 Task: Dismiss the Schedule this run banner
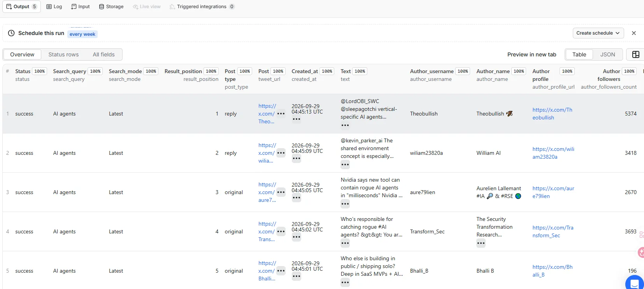[x=634, y=33]
